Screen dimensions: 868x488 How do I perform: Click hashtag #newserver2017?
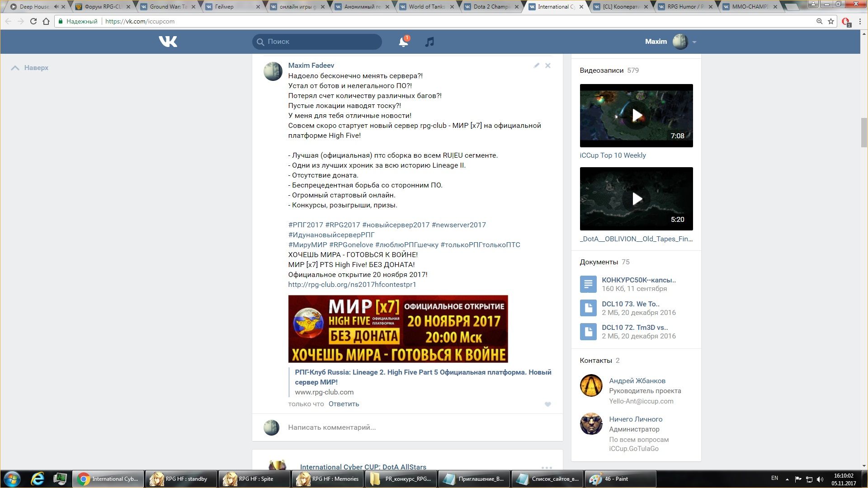(458, 225)
